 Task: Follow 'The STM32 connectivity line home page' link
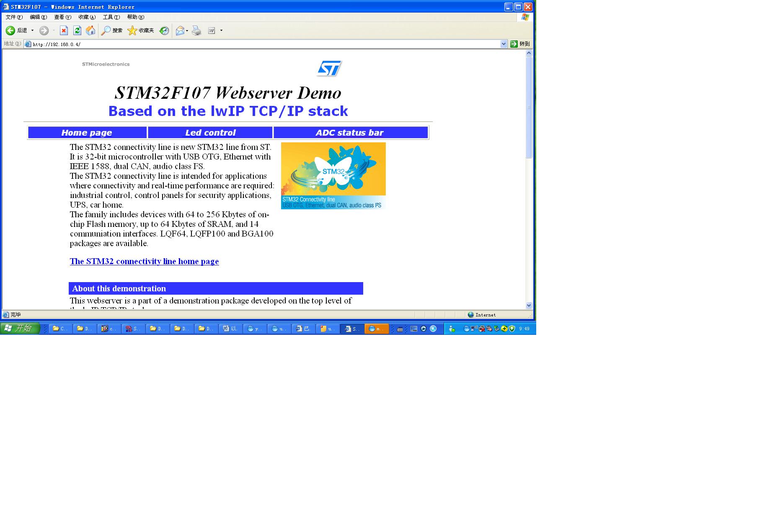(144, 262)
